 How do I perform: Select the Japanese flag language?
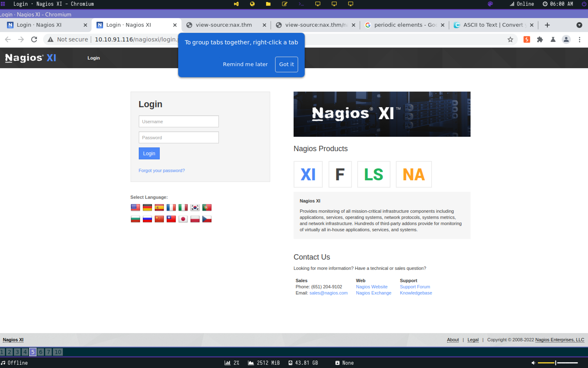click(183, 219)
